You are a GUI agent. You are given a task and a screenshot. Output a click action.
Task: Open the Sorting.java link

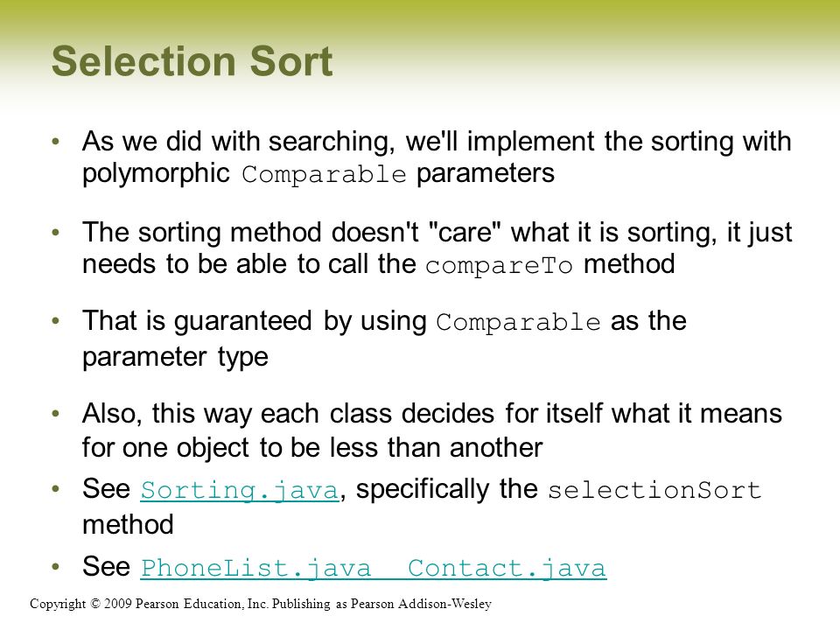point(240,490)
